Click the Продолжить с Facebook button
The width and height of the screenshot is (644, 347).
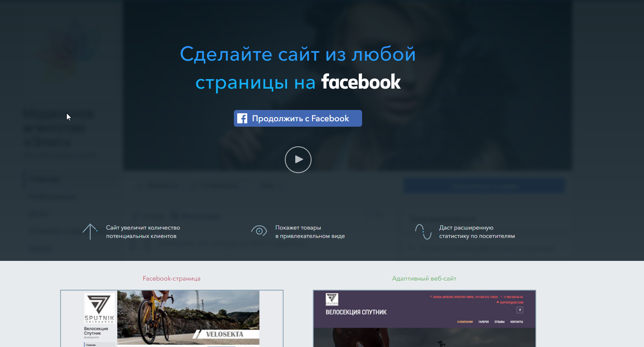pyautogui.click(x=298, y=118)
